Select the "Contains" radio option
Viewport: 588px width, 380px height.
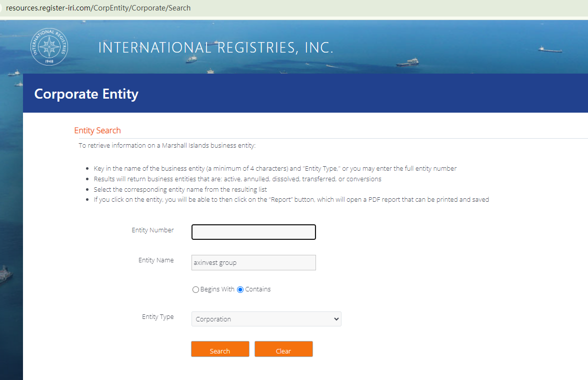coord(240,289)
